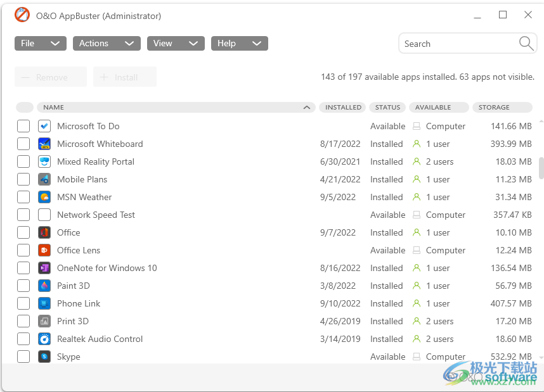
Task: Sort by STORAGE column header
Action: (x=502, y=108)
